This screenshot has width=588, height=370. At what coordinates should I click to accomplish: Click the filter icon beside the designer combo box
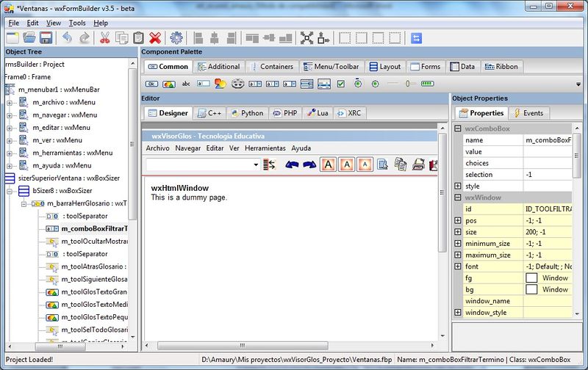(x=269, y=164)
